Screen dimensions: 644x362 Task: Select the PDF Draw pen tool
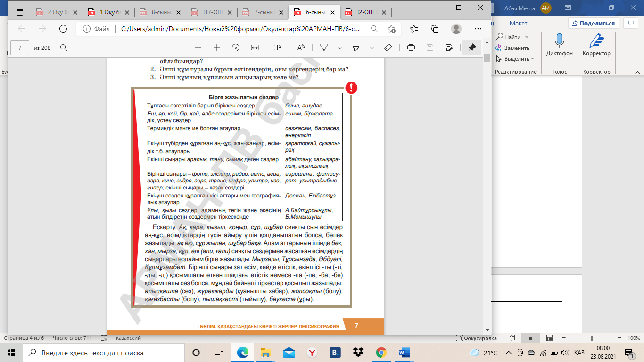pyautogui.click(x=324, y=48)
